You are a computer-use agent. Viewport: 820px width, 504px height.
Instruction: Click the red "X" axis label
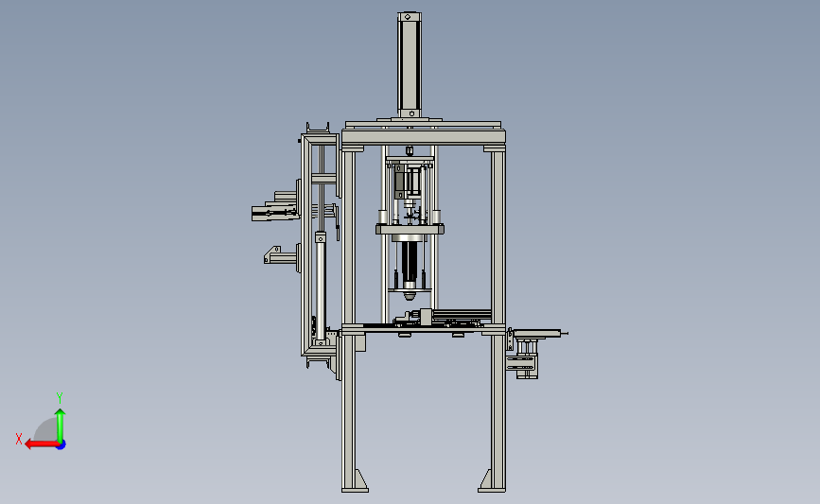pos(19,439)
